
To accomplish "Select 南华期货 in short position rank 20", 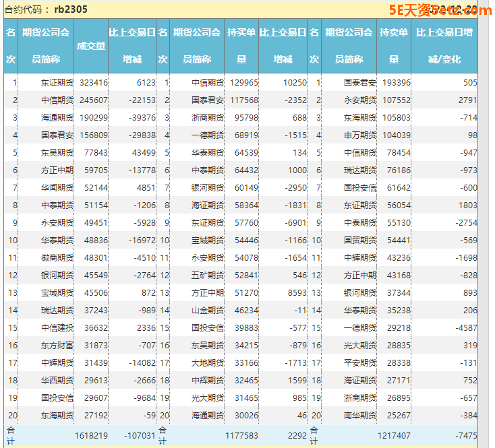I will coord(360,415).
